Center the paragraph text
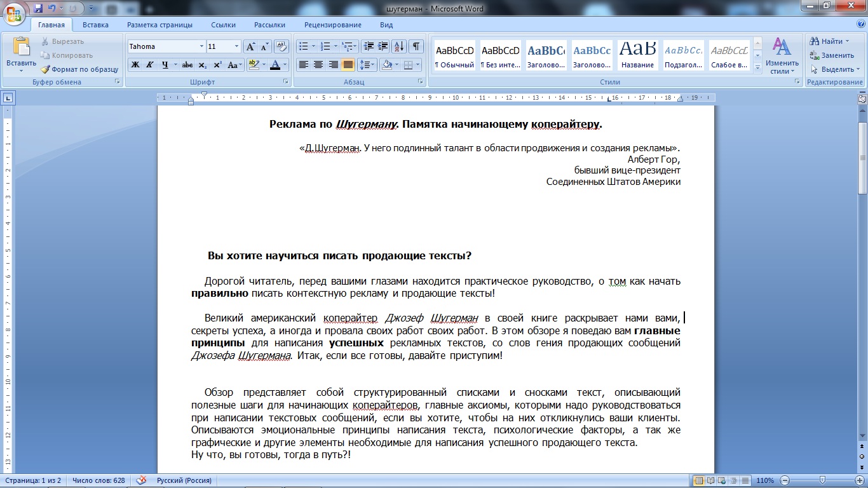Image resolution: width=868 pixels, height=488 pixels. [x=318, y=65]
